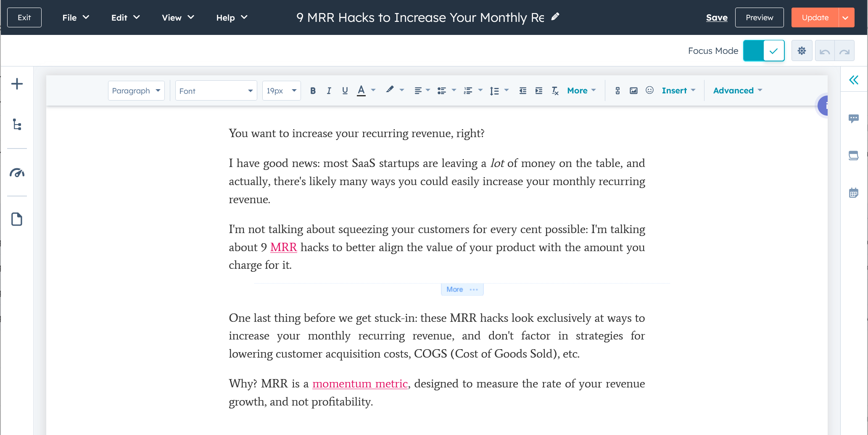Open the comments panel icon
The height and width of the screenshot is (435, 868).
854,118
